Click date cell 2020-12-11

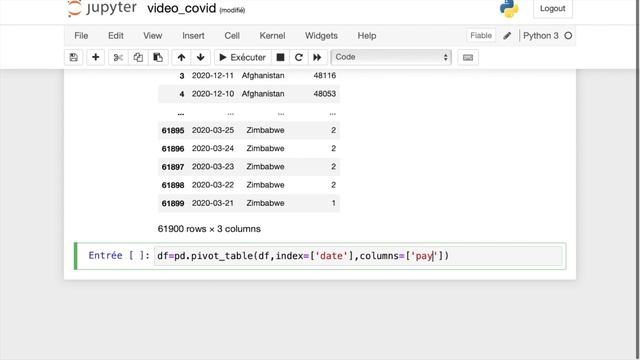click(213, 76)
